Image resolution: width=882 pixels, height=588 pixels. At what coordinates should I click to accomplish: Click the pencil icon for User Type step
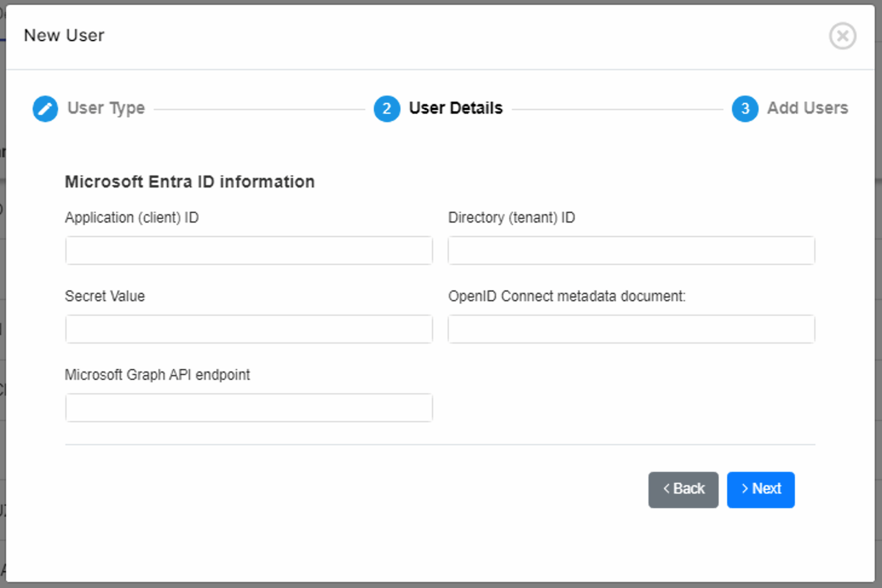[x=45, y=109]
